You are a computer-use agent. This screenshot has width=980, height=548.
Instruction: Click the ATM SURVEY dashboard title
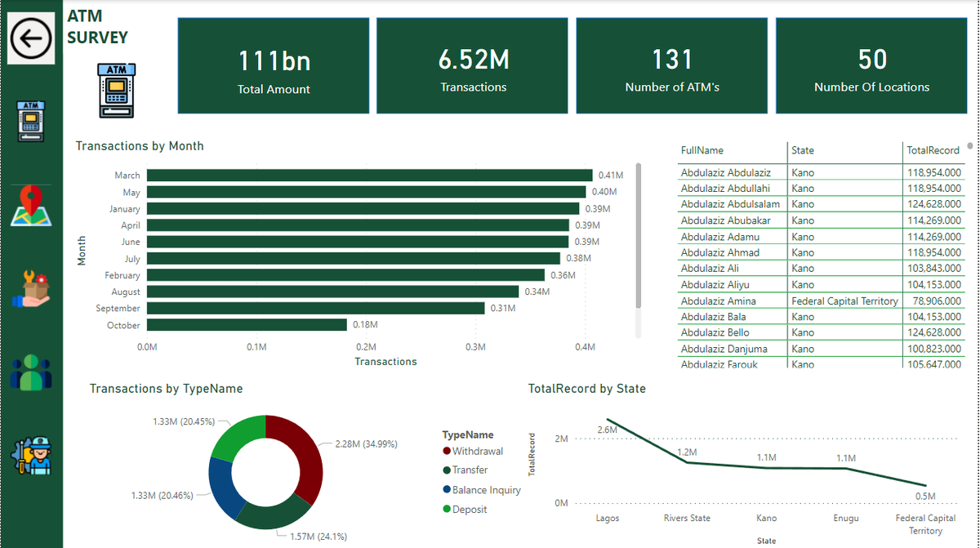(x=97, y=27)
